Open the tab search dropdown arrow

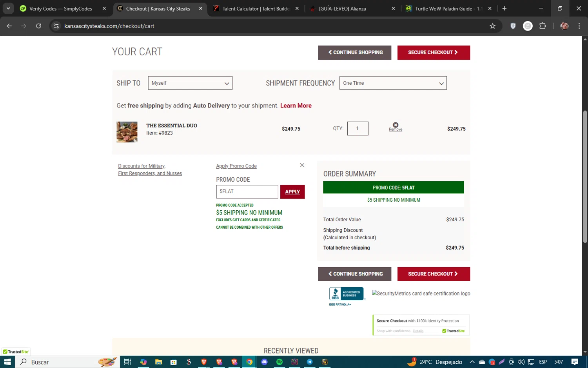coord(8,8)
